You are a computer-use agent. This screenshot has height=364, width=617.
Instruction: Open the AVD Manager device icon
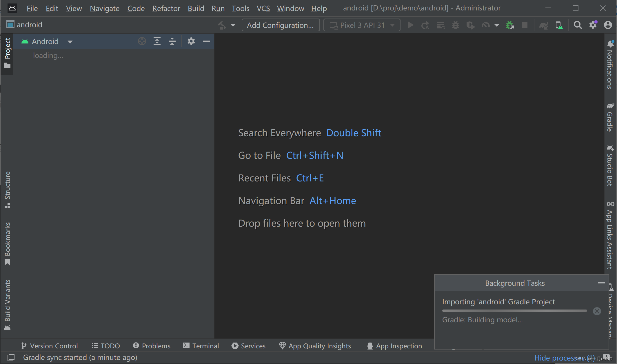[x=559, y=25]
